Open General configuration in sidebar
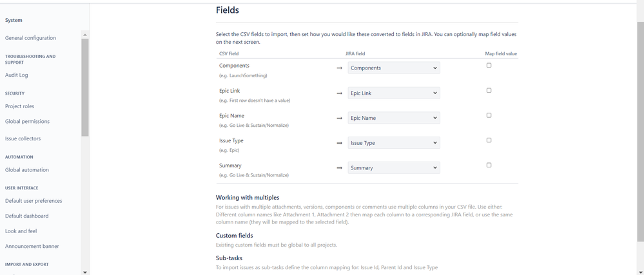Viewport: 644px width, 275px height. pos(30,38)
